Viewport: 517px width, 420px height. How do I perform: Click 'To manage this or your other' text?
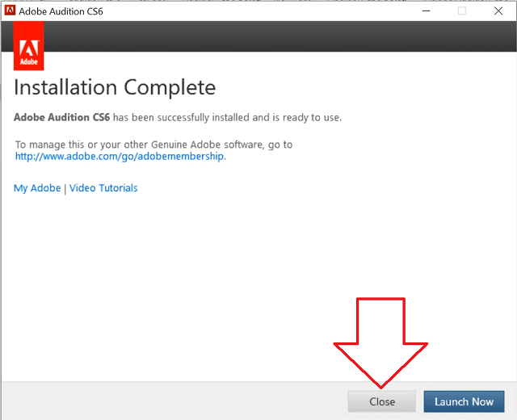pos(82,145)
